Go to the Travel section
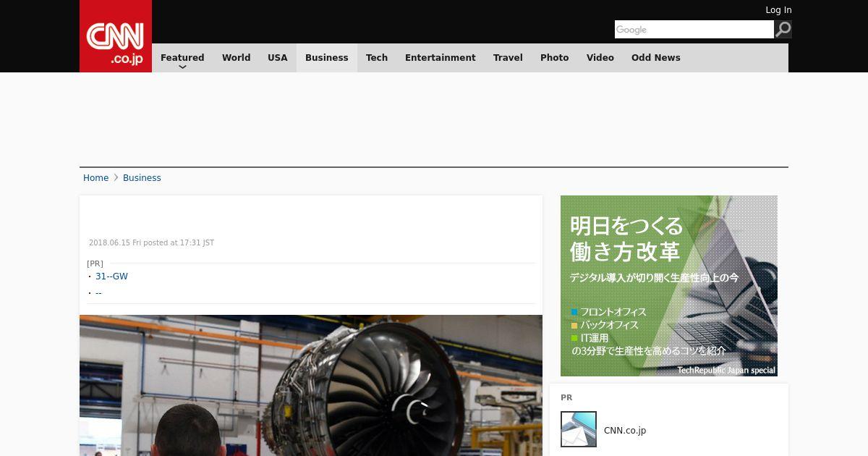Screen dimensions: 868x456 click(508, 58)
